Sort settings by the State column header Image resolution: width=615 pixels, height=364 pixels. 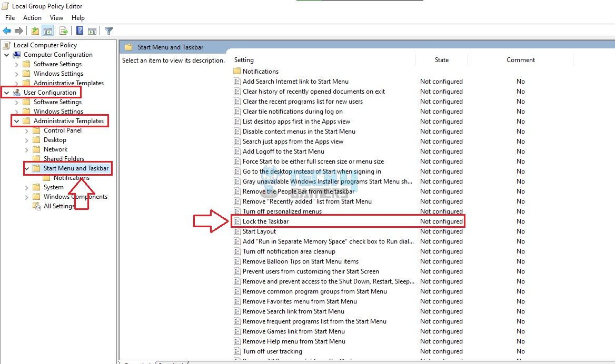click(441, 59)
